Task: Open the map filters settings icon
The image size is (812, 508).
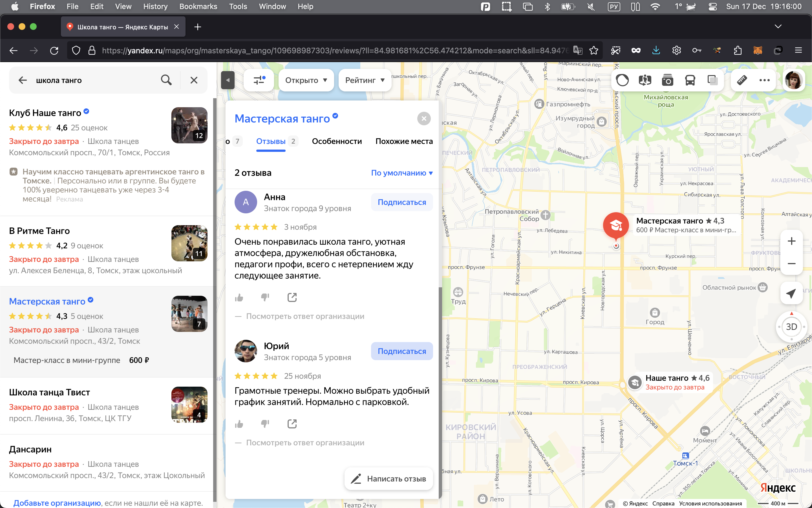Action: [259, 80]
